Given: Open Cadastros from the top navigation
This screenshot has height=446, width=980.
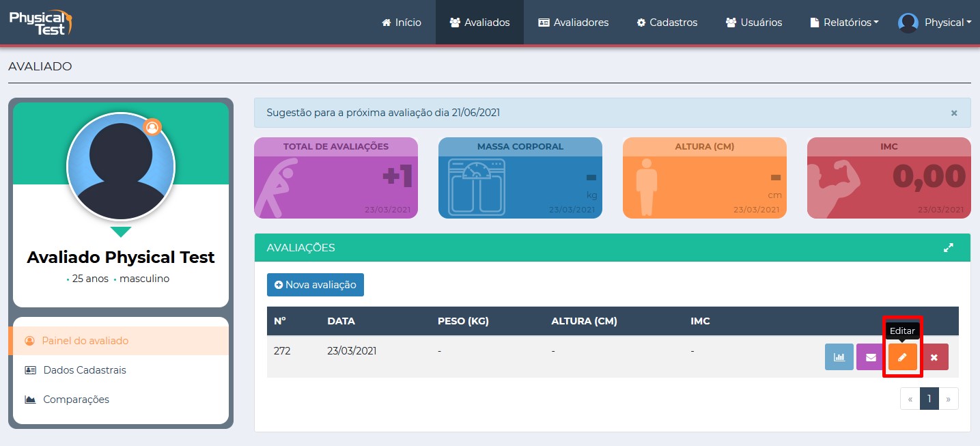Looking at the screenshot, I should point(667,23).
